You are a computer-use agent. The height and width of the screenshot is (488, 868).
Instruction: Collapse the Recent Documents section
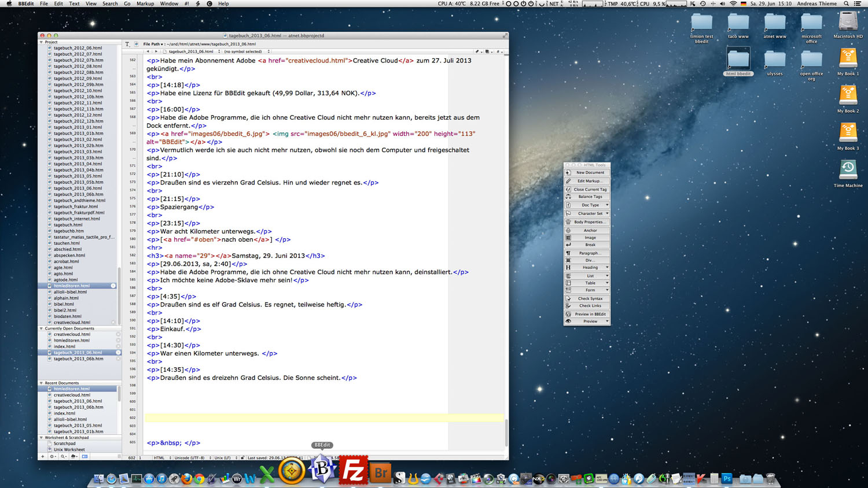[x=41, y=383]
